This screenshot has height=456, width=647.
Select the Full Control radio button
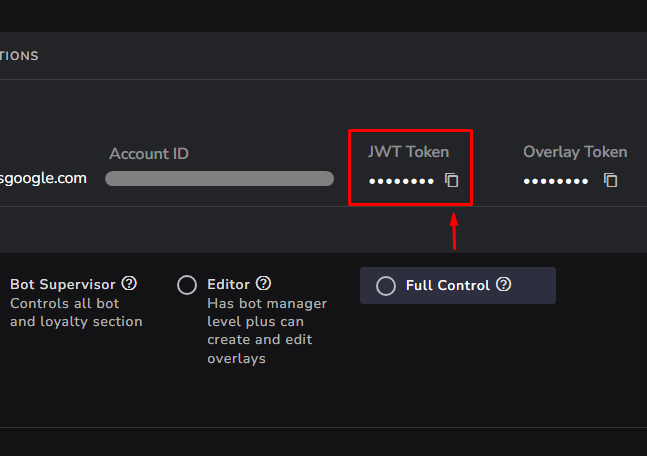click(386, 286)
